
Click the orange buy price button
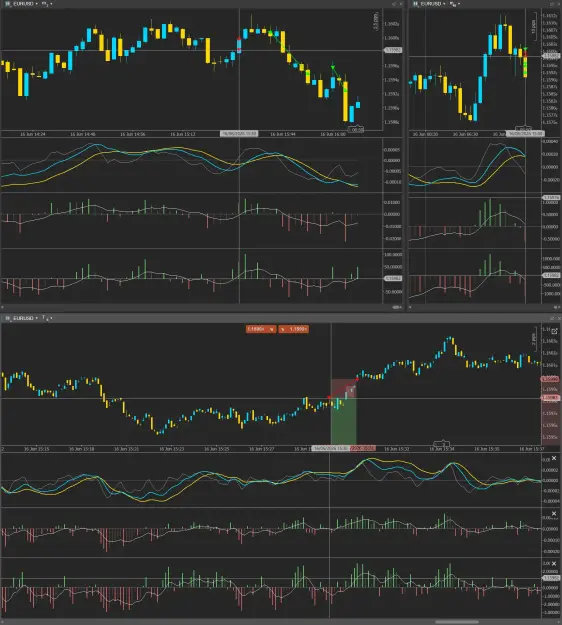click(293, 329)
